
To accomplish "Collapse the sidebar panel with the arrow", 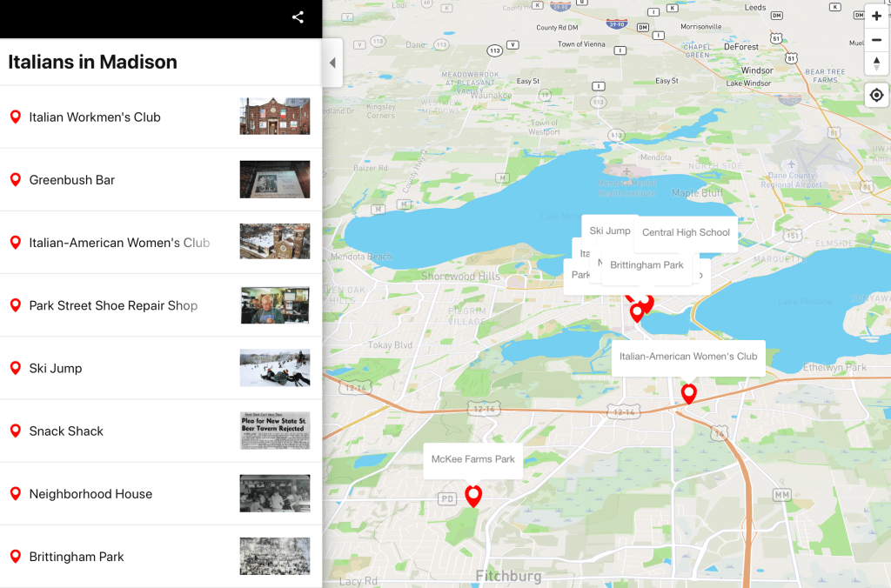I will (x=332, y=63).
